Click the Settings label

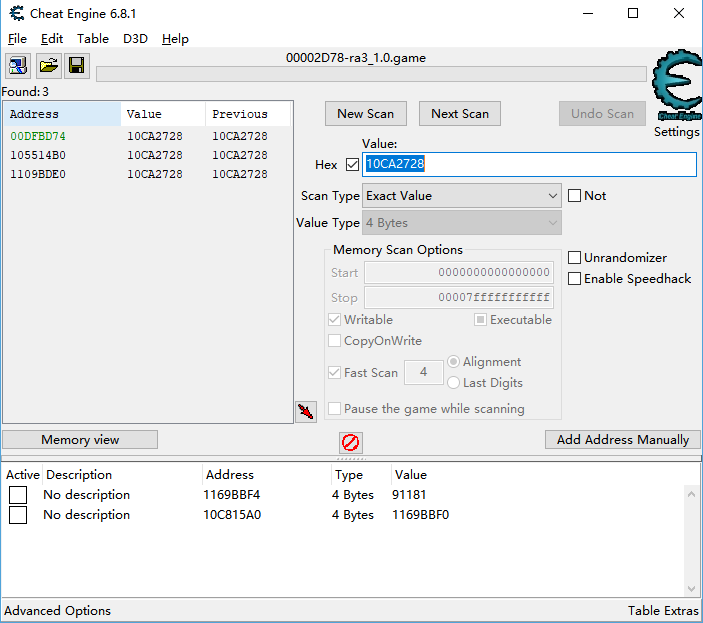pos(676,132)
